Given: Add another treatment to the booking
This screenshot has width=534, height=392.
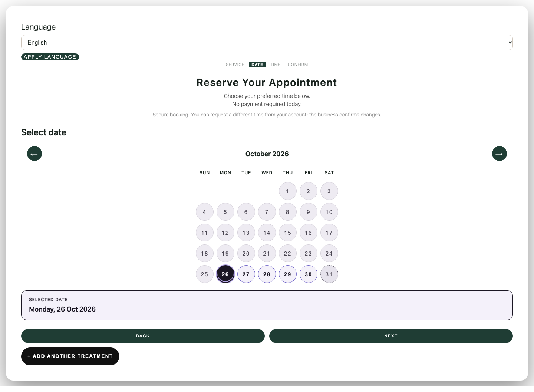Looking at the screenshot, I should tap(70, 356).
